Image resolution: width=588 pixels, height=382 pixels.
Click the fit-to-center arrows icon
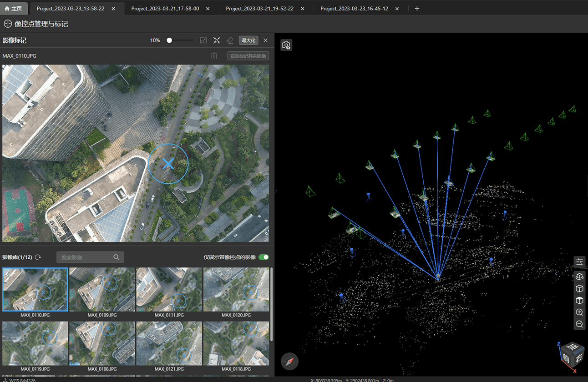point(217,40)
